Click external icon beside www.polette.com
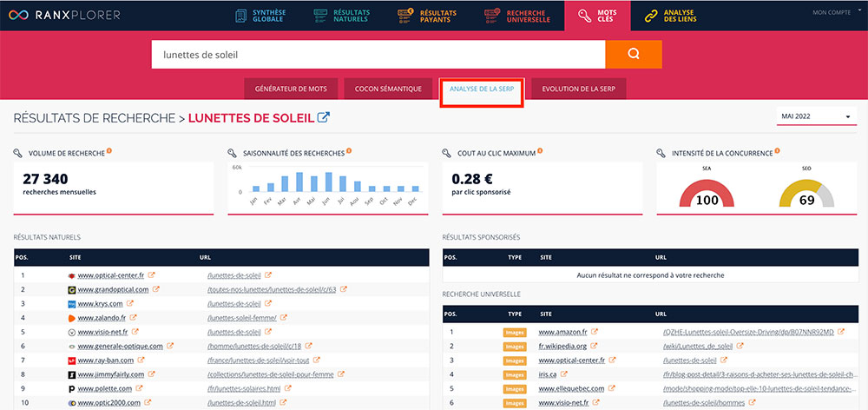 (x=140, y=388)
